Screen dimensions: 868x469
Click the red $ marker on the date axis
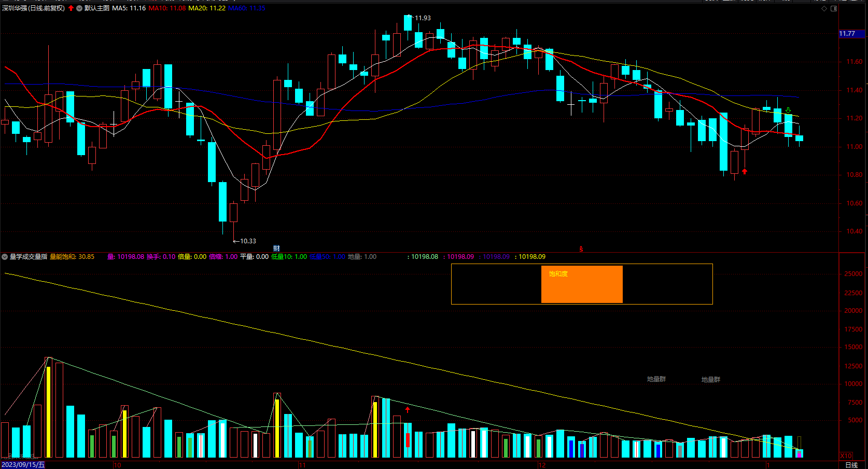(x=581, y=249)
